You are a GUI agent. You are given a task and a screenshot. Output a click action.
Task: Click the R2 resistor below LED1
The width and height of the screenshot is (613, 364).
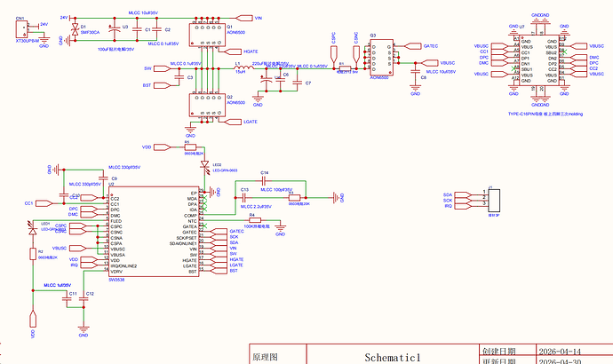click(33, 254)
